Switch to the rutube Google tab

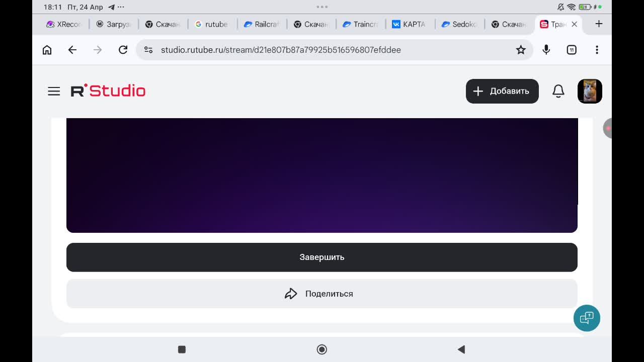pos(212,24)
